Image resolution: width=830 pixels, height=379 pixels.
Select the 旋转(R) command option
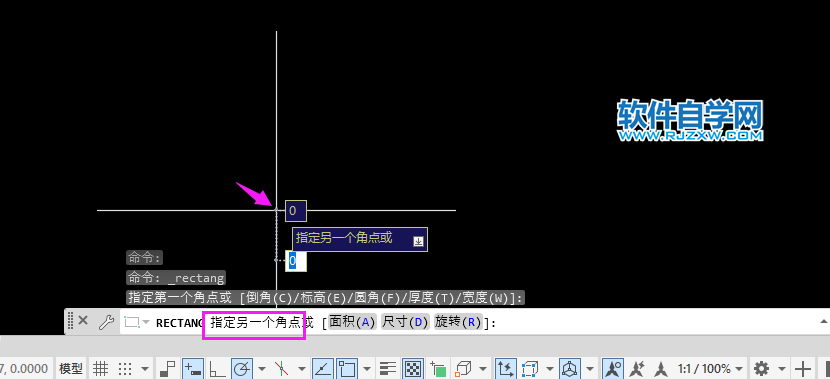[458, 321]
